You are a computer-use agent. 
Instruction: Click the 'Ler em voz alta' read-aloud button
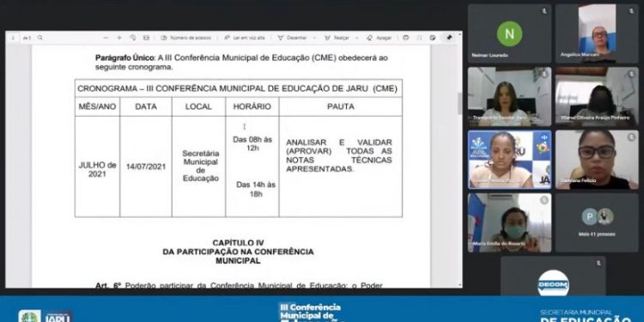click(x=245, y=38)
